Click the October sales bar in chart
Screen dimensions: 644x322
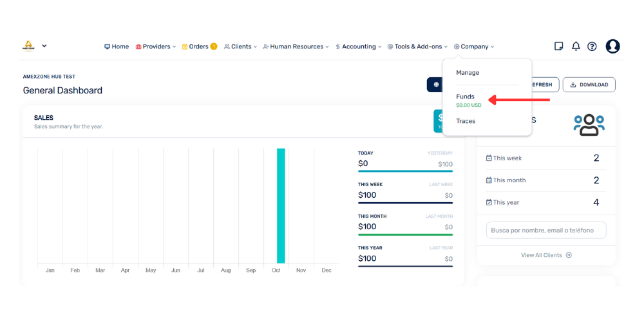(281, 206)
